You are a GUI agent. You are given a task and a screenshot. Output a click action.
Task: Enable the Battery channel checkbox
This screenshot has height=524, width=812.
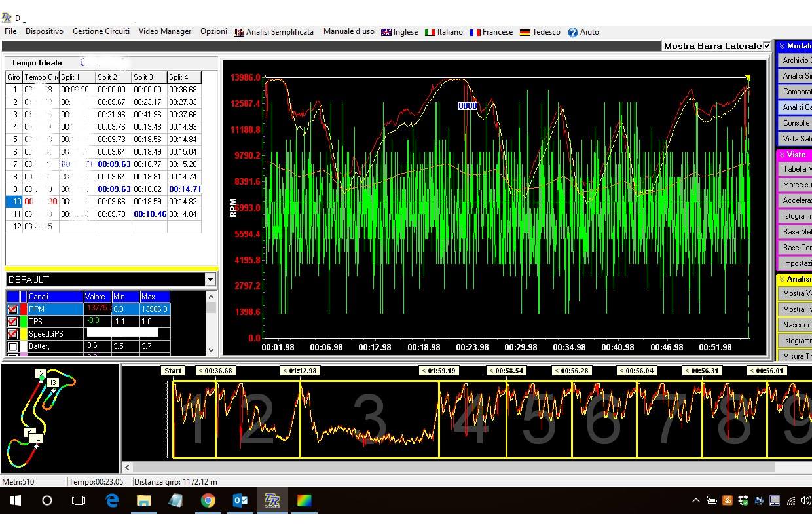tap(12, 346)
